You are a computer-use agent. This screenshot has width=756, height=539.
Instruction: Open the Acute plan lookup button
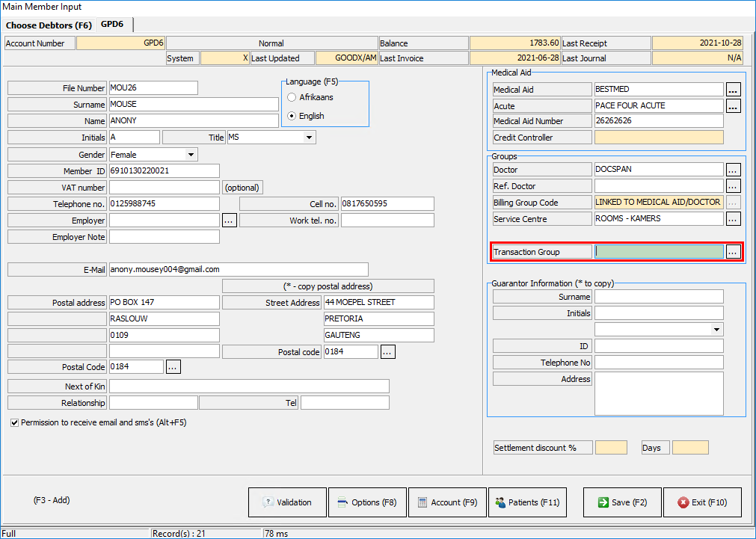[x=733, y=106]
